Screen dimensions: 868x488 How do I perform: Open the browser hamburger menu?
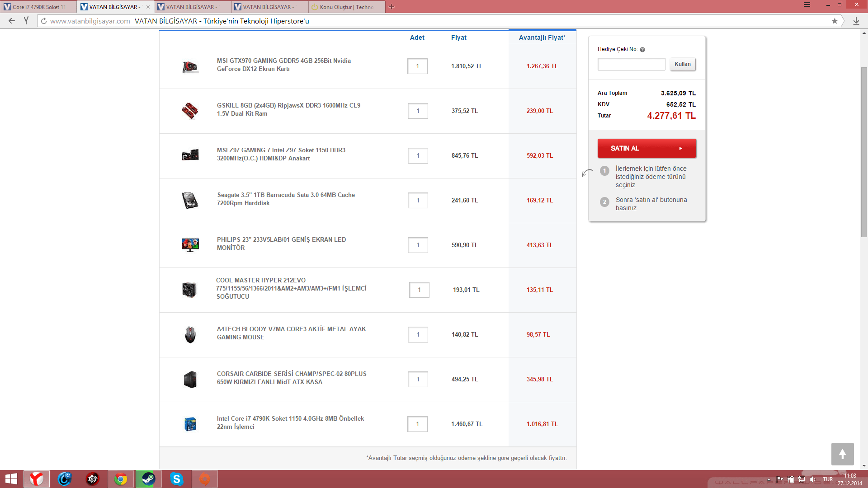point(807,5)
